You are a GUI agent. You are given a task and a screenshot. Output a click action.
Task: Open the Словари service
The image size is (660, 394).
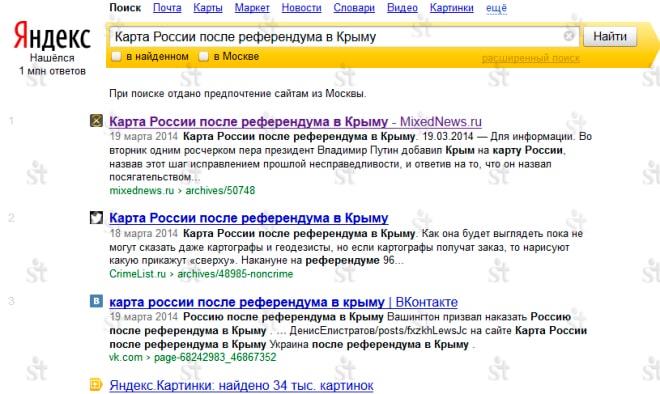click(x=354, y=8)
